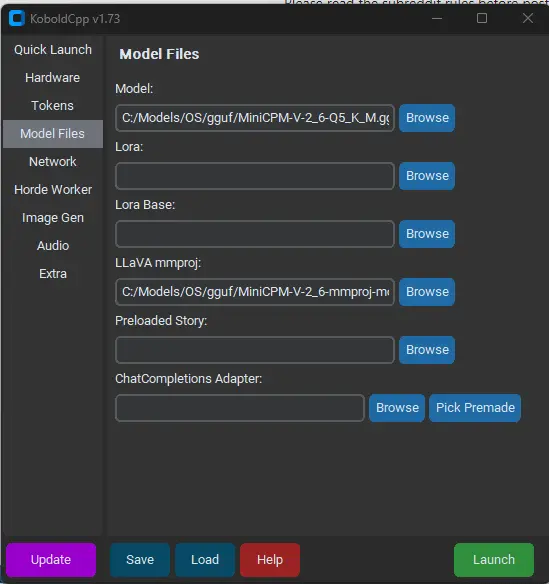Open the Horde Worker tab
Image resolution: width=549 pixels, height=584 pixels.
(53, 190)
